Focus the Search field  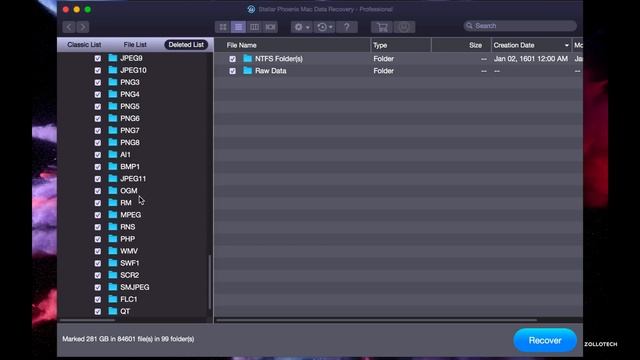point(520,26)
